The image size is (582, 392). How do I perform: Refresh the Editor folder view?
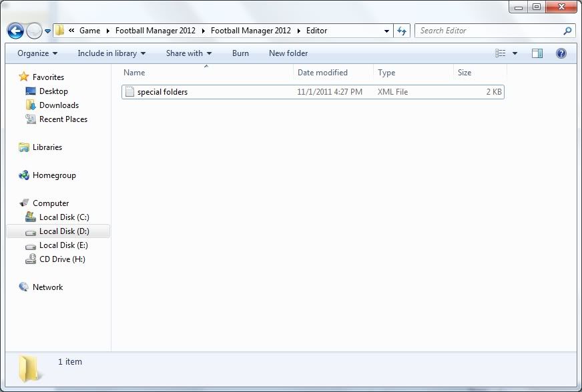(402, 31)
